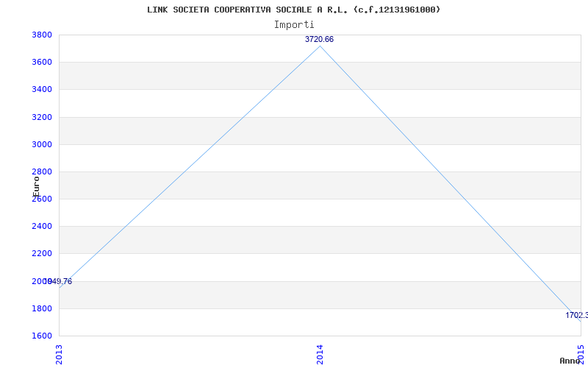588x368 pixels.
Task: Click the 3400 y-axis value
Action: point(42,90)
